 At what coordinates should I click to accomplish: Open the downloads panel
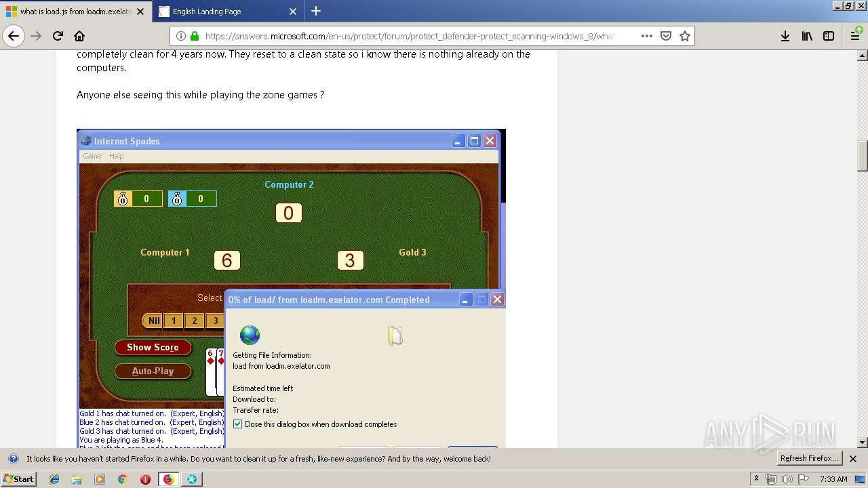point(785,36)
